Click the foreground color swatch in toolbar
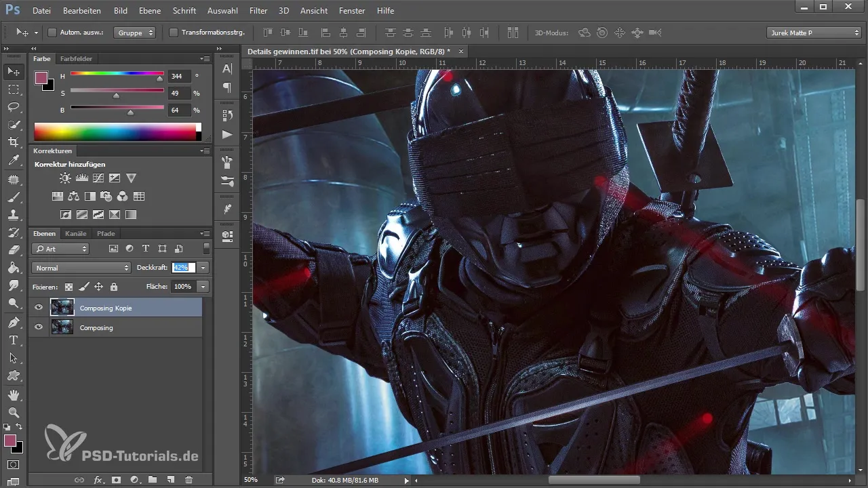Screen dimensions: 868x488 pos(10,441)
